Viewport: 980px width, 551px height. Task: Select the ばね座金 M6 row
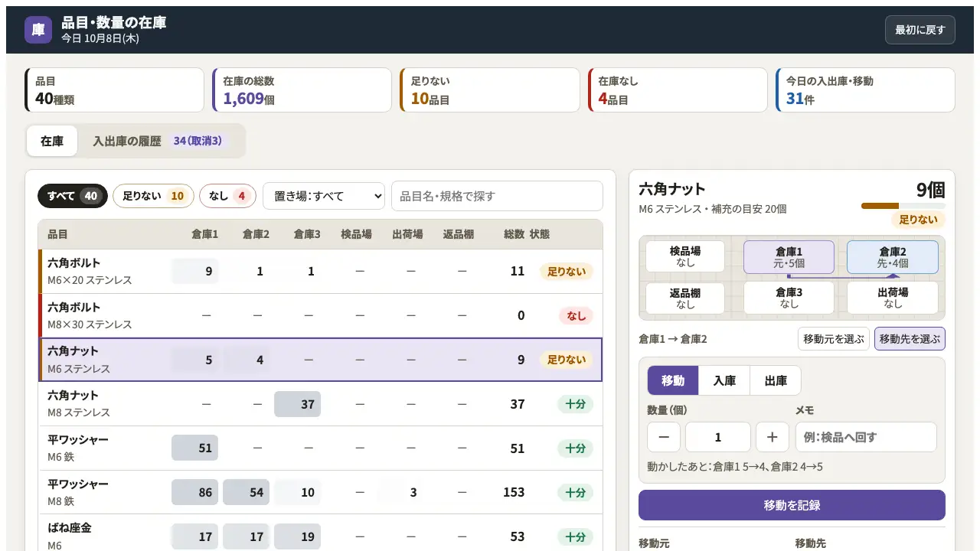point(321,533)
